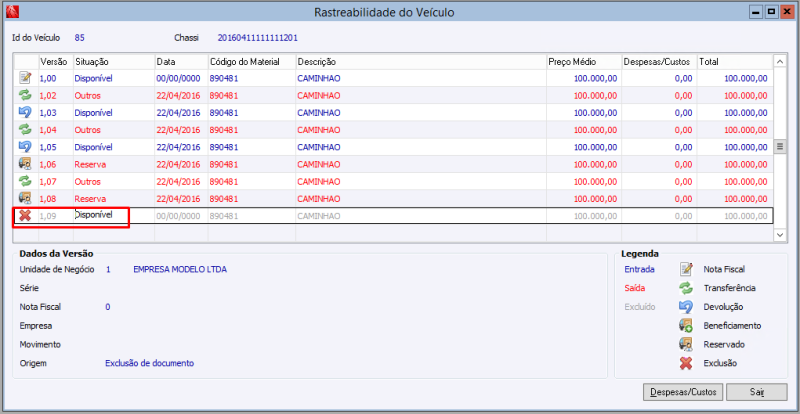This screenshot has height=414, width=800.
Task: Click the 00/00/0000 date in row 1,00
Action: 178,78
